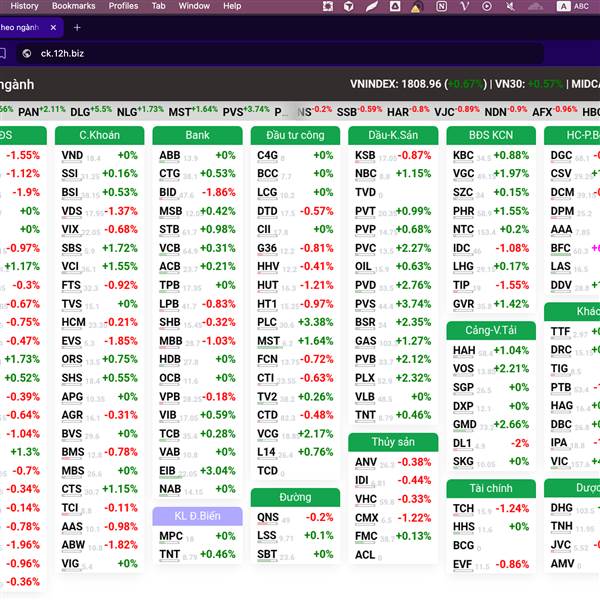Select SSI stock row
Image resolution: width=600 pixels, height=600 pixels.
click(x=99, y=174)
